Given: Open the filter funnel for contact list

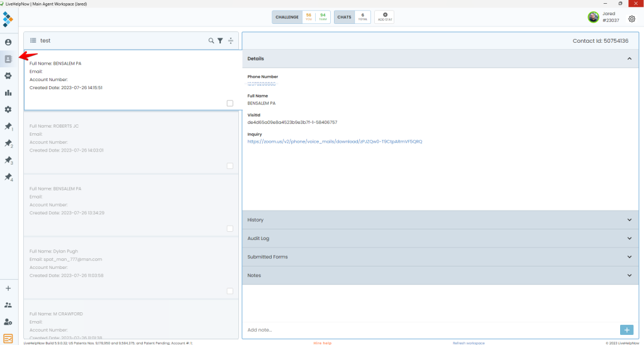Looking at the screenshot, I should (x=220, y=41).
